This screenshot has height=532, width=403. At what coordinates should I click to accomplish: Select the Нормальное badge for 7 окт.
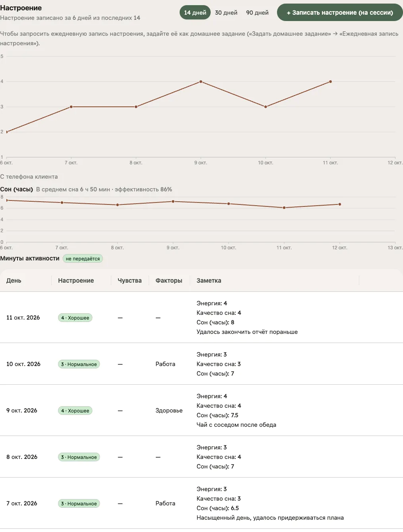pos(79,503)
